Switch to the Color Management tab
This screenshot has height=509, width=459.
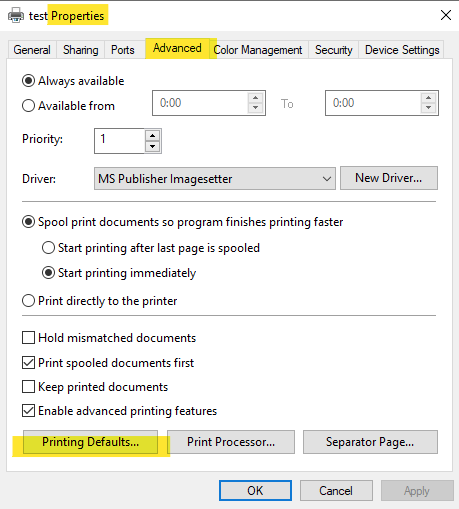click(x=258, y=50)
